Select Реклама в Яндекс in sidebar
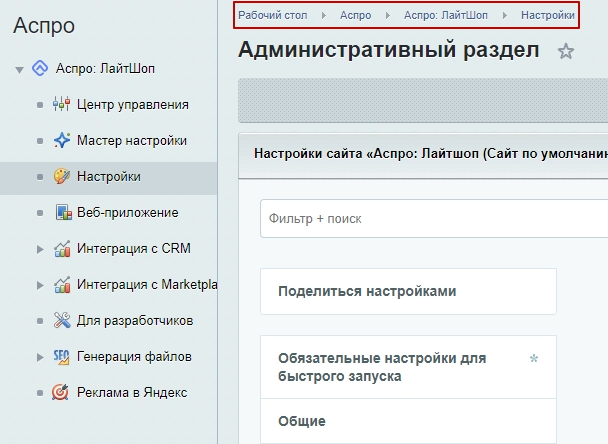The height and width of the screenshot is (444, 608). tap(132, 392)
